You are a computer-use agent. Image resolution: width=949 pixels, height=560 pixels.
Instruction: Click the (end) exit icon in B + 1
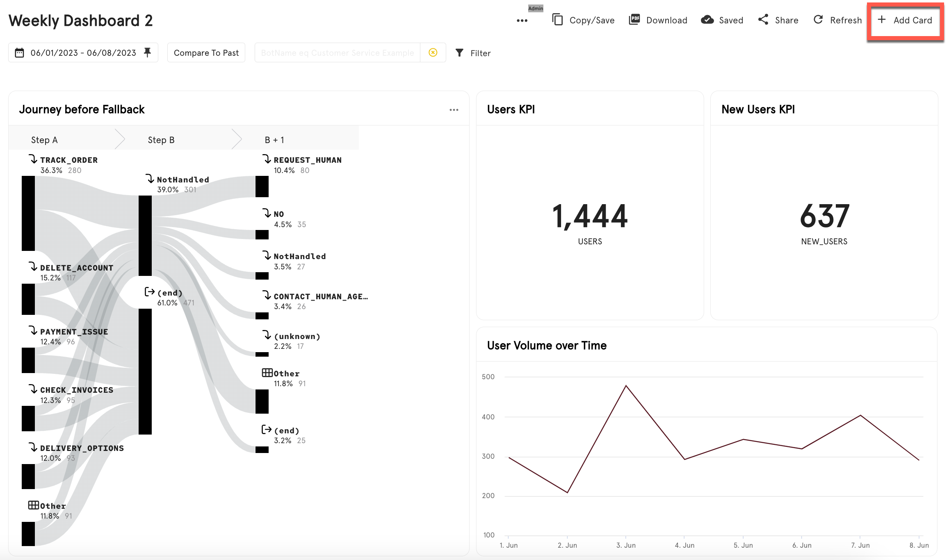267,430
